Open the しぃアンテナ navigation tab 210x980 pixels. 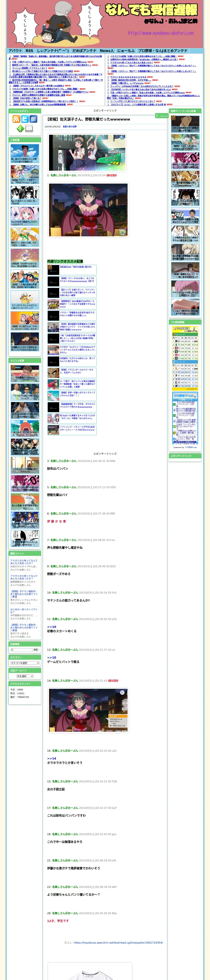[53, 51]
